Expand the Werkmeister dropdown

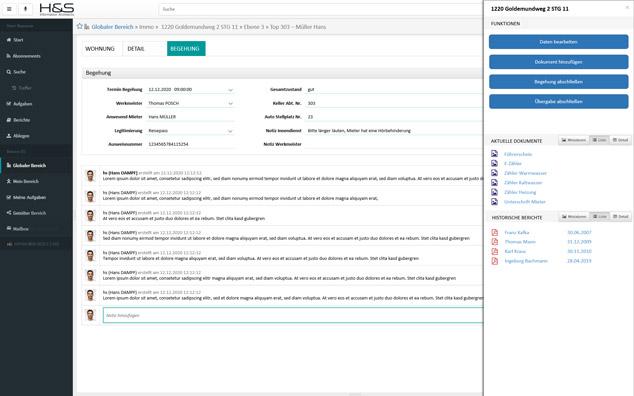[x=230, y=104]
